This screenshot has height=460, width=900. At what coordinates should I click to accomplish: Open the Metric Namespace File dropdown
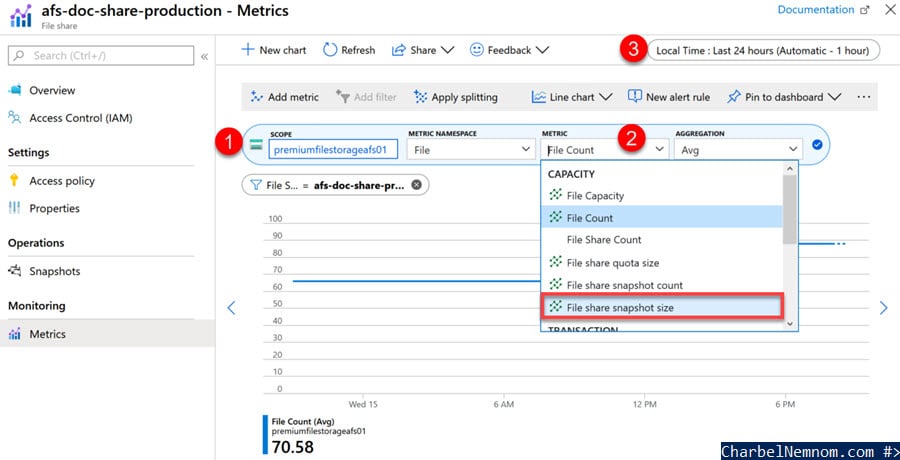(x=470, y=150)
